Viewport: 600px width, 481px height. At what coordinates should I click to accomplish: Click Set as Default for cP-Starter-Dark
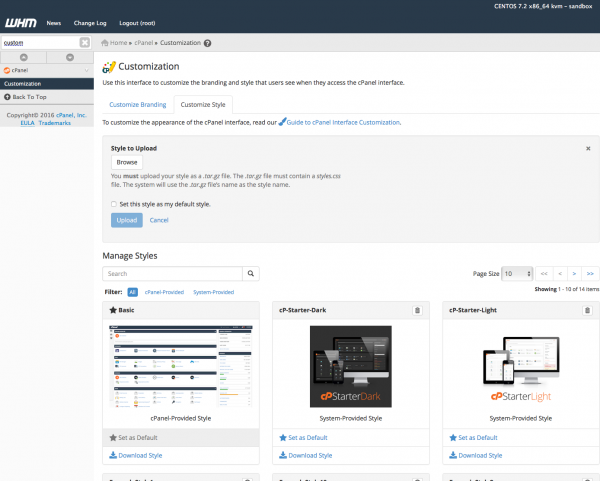308,437
